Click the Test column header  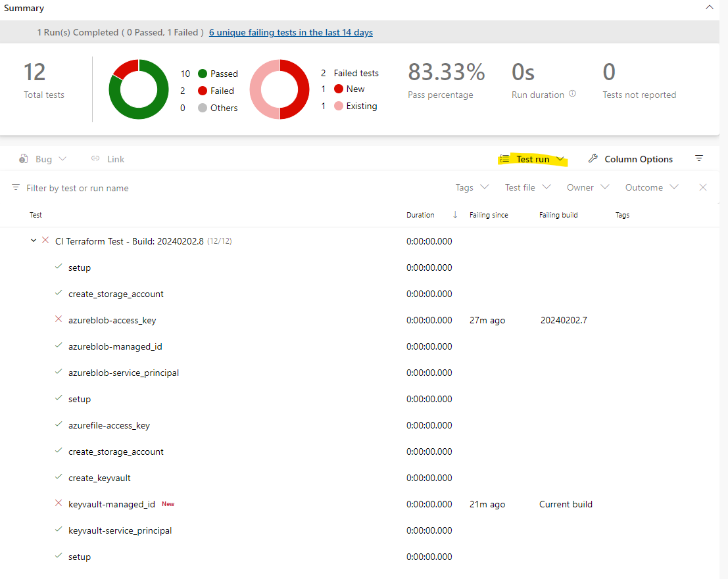(36, 215)
